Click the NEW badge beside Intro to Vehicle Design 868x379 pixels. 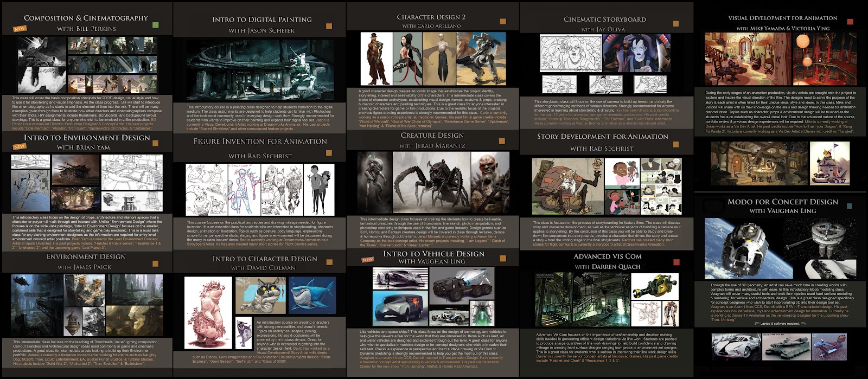point(368,260)
